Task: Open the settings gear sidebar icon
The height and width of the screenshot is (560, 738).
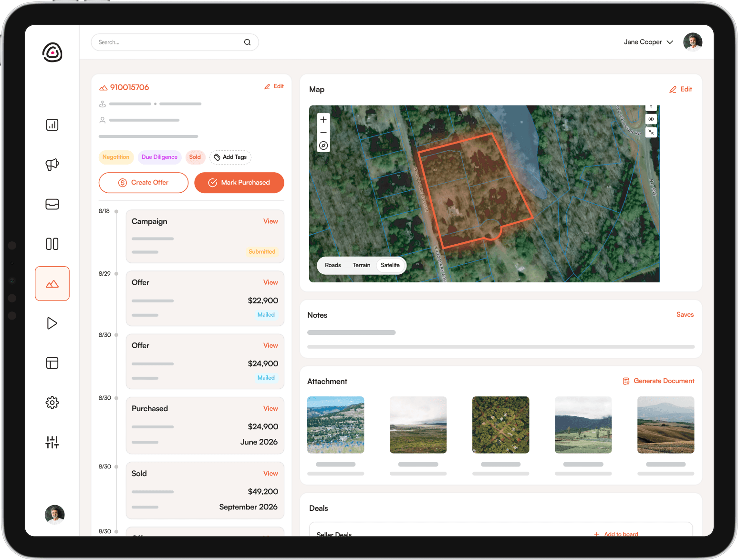Action: click(x=52, y=403)
